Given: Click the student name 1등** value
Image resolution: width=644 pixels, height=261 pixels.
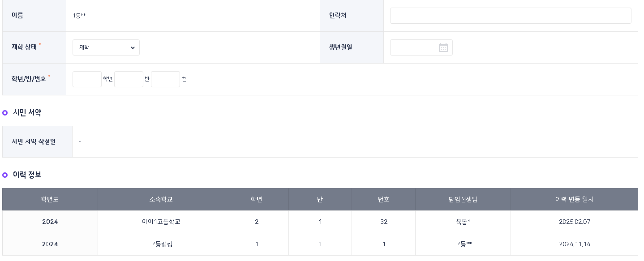Looking at the screenshot, I should point(79,16).
